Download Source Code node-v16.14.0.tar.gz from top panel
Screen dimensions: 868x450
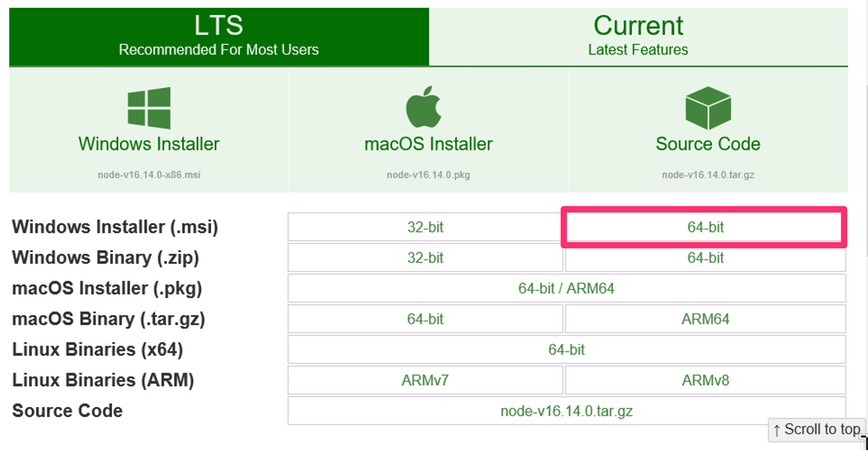[707, 175]
